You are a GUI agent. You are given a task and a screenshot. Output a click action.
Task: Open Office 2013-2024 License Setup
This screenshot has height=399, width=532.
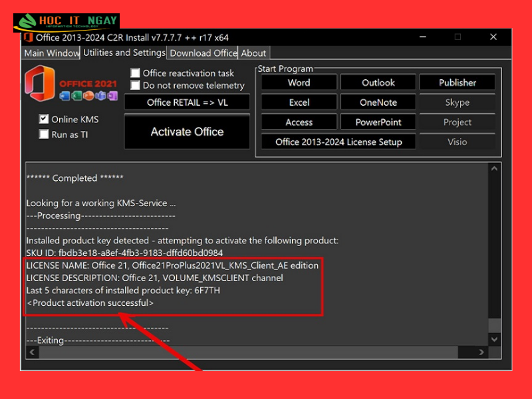(x=338, y=142)
